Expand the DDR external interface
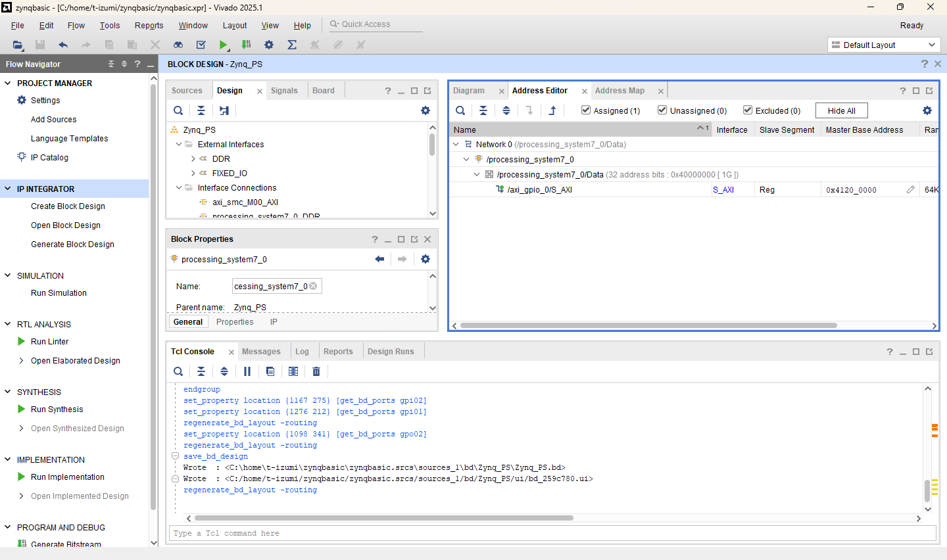The width and height of the screenshot is (947, 560). tap(193, 159)
